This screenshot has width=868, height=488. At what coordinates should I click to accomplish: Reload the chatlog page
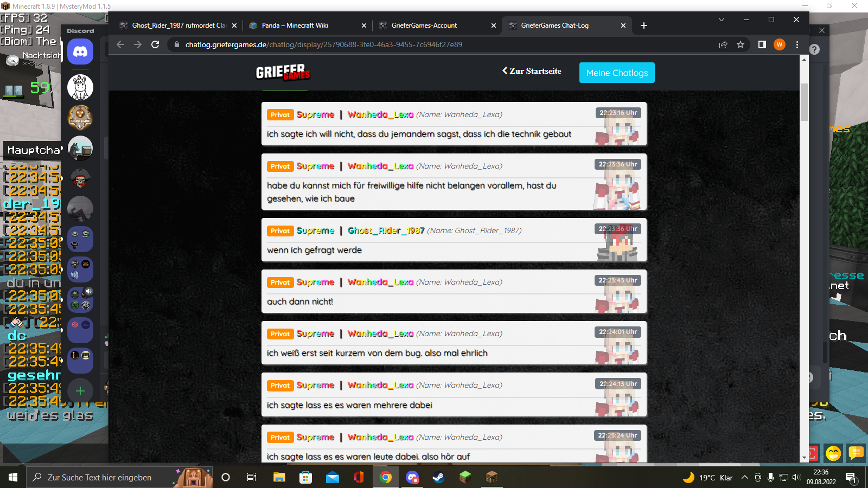pos(155,44)
